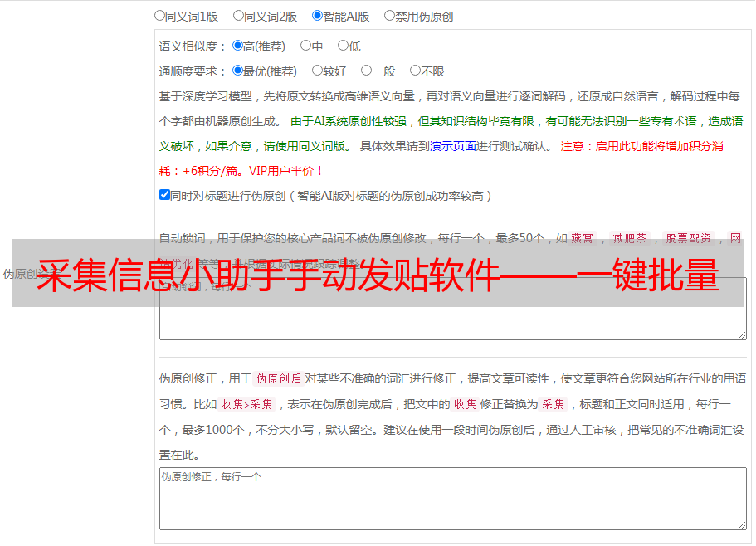
Task: Click the 自动锁词 text area
Action: click(453, 309)
